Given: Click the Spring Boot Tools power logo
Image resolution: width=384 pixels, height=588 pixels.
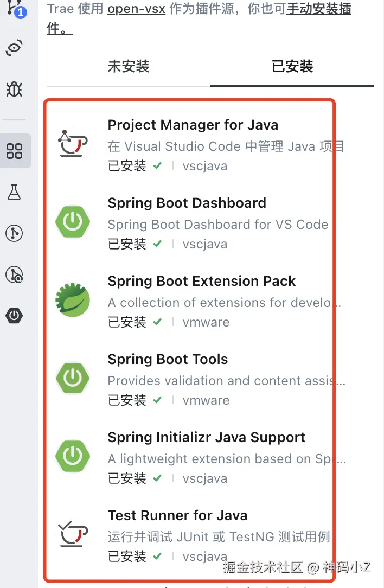Looking at the screenshot, I should click(x=73, y=378).
